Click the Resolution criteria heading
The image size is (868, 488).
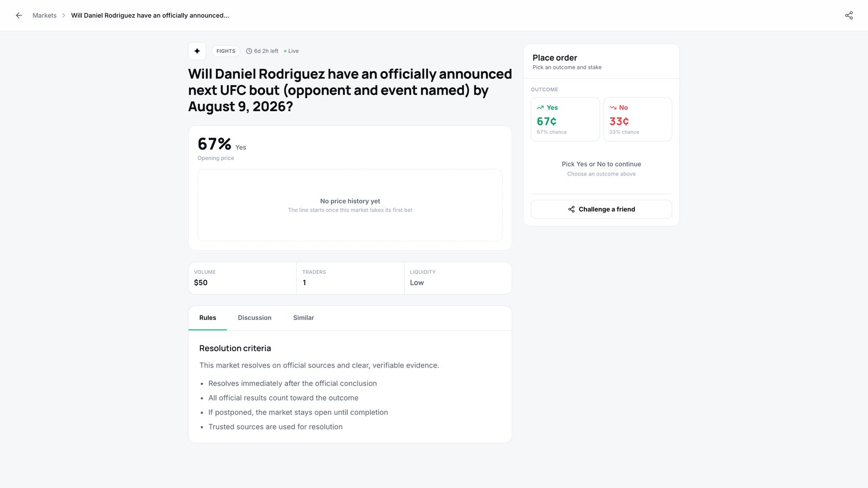235,348
